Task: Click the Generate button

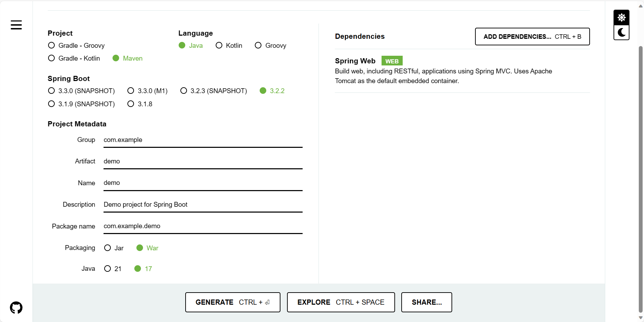Action: pos(233,302)
